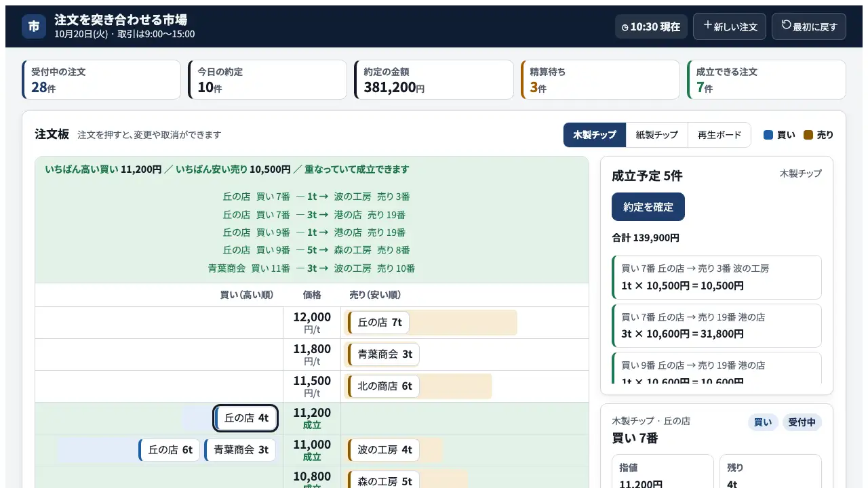868x488 pixels.
Task: Switch to the 紙製チップ tab
Action: tap(657, 135)
